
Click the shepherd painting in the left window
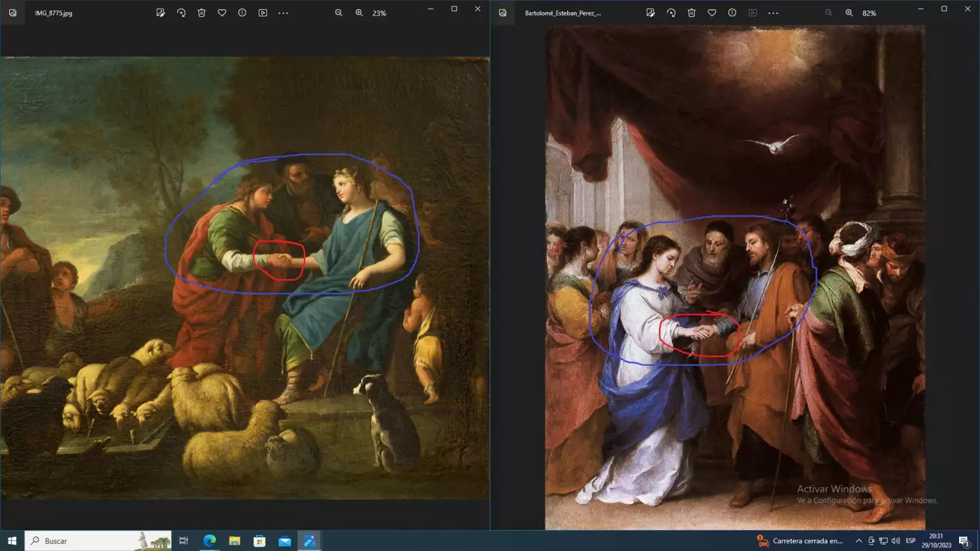(245, 278)
